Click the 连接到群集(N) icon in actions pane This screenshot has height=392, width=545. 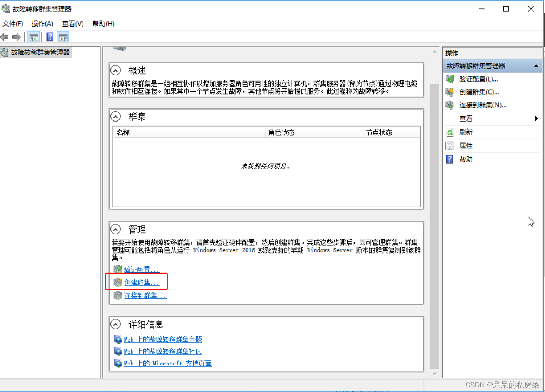(450, 105)
